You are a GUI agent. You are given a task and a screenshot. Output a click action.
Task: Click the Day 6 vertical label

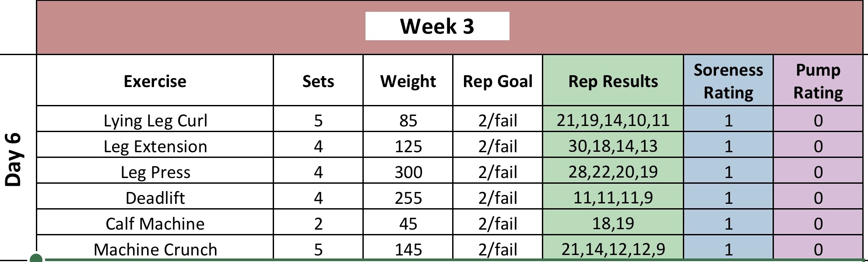[x=14, y=160]
